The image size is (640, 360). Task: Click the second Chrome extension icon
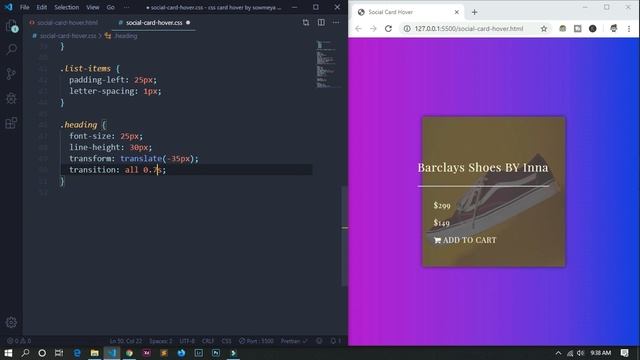click(x=578, y=29)
